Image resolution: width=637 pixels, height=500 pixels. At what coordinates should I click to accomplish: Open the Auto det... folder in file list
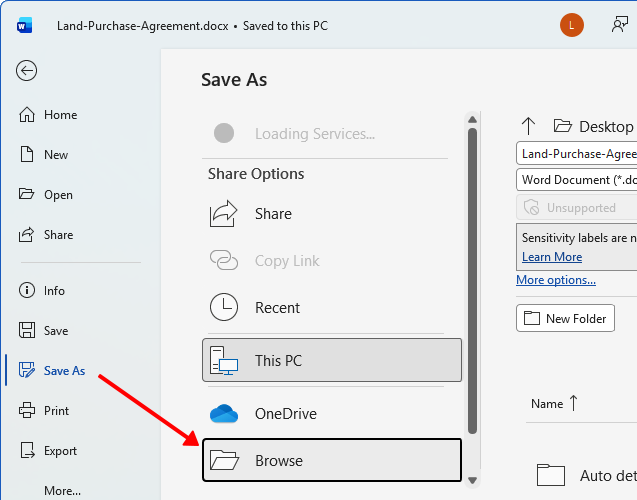(587, 475)
